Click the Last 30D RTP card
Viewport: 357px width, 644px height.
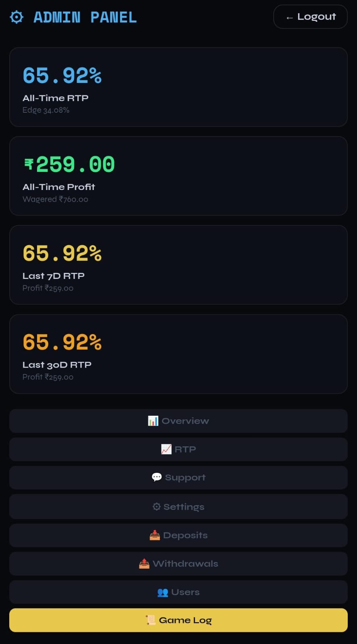tap(178, 354)
